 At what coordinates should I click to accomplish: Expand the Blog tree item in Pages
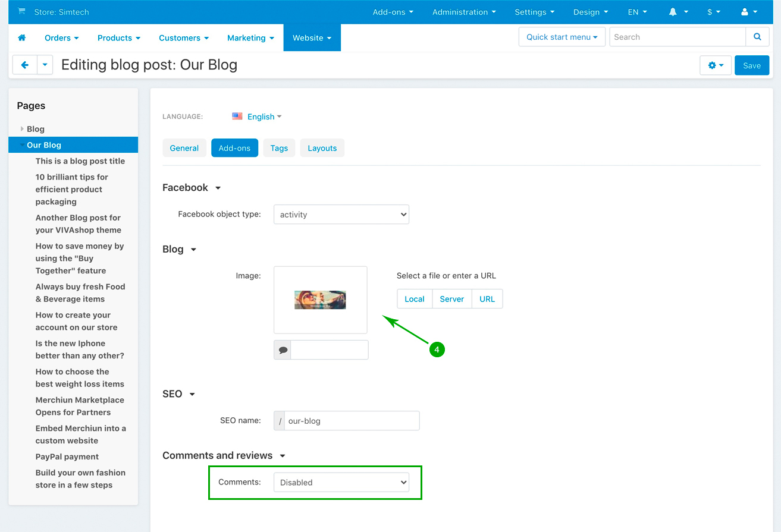(x=23, y=129)
